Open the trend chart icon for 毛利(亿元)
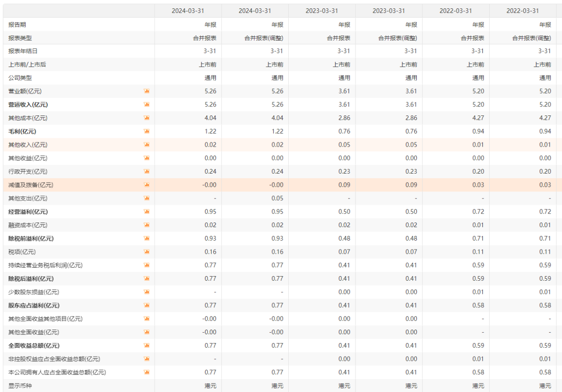 [147, 132]
